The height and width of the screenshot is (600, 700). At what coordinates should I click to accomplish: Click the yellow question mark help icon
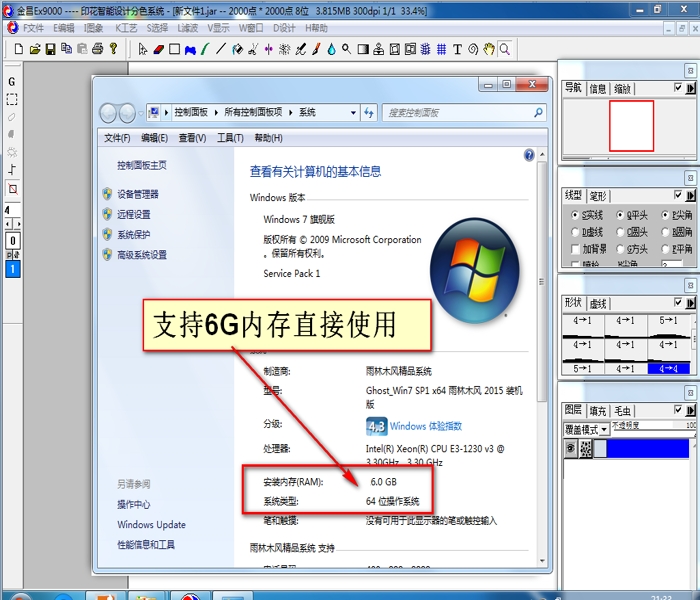[113, 48]
